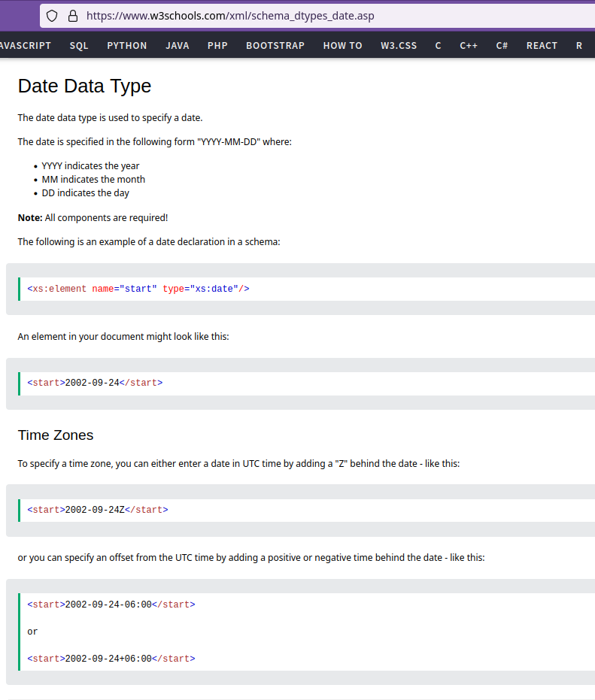595x700 pixels.
Task: Open the REACT tutorial menu item
Action: [542, 46]
